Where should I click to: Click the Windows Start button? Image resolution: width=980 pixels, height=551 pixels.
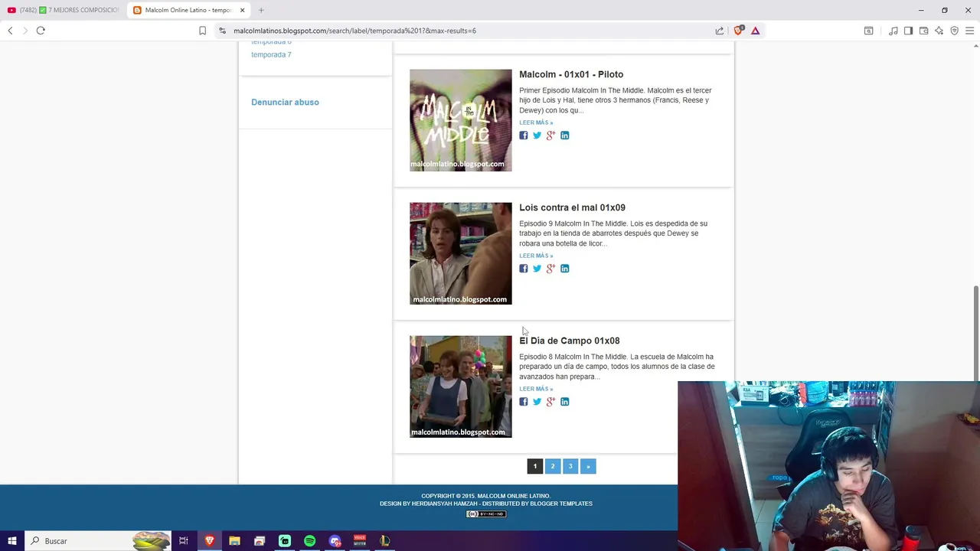[12, 541]
